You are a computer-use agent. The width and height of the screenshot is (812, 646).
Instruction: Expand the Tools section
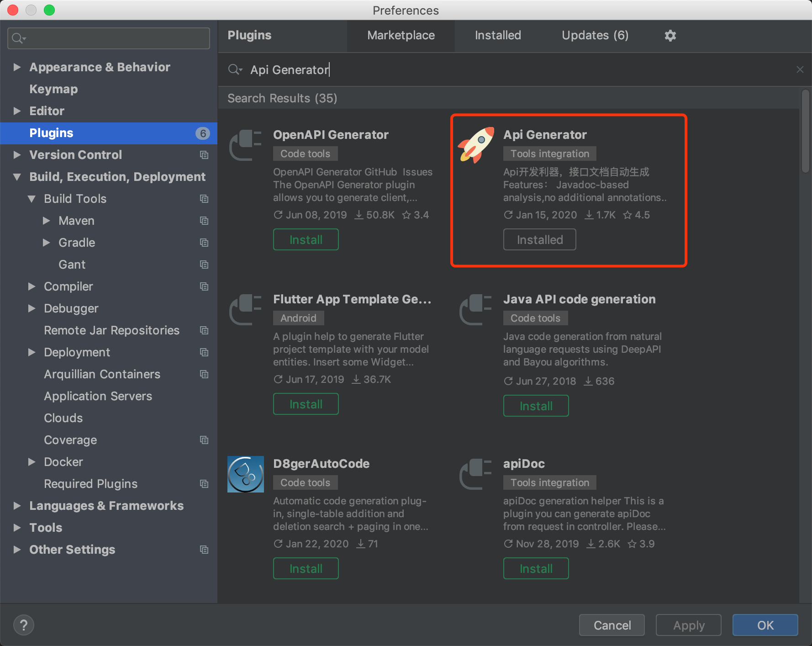pyautogui.click(x=17, y=528)
